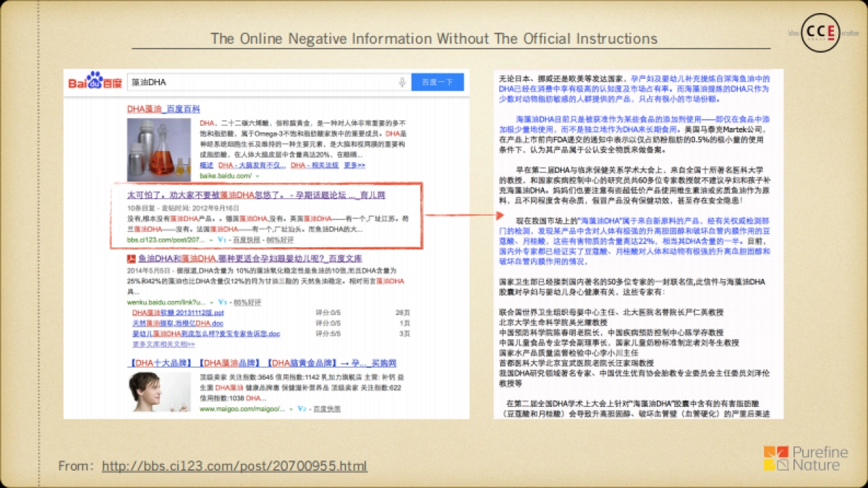
Task: Open the dropdown arrow next to baike.baidu.com
Action: pyautogui.click(x=256, y=177)
